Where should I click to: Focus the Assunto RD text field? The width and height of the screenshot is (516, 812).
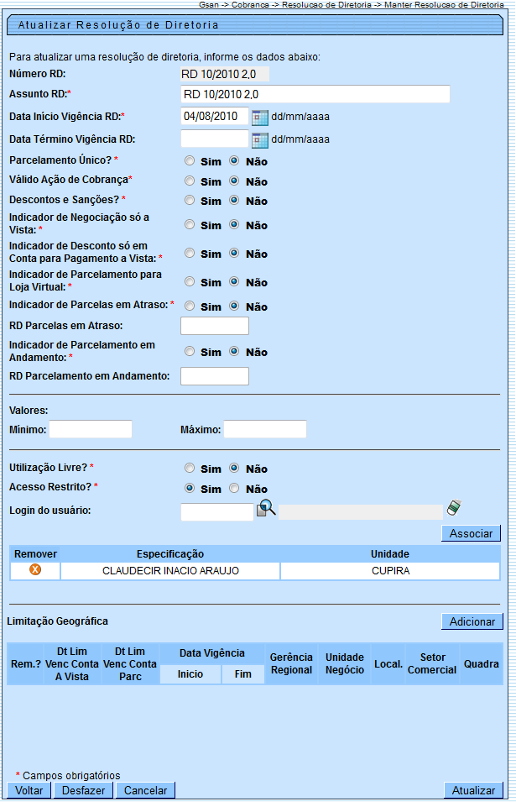315,94
